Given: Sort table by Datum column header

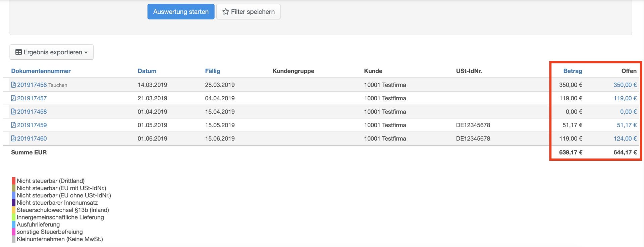Looking at the screenshot, I should [147, 71].
